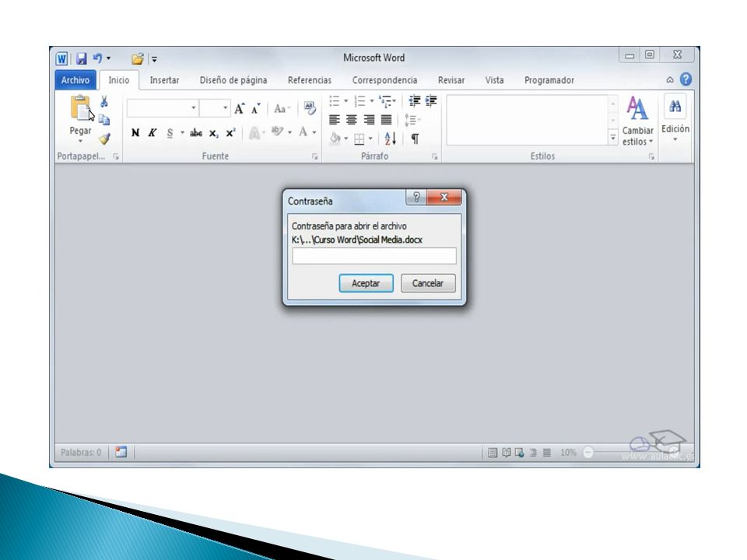Click the password input field
This screenshot has width=747, height=560.
tap(374, 256)
